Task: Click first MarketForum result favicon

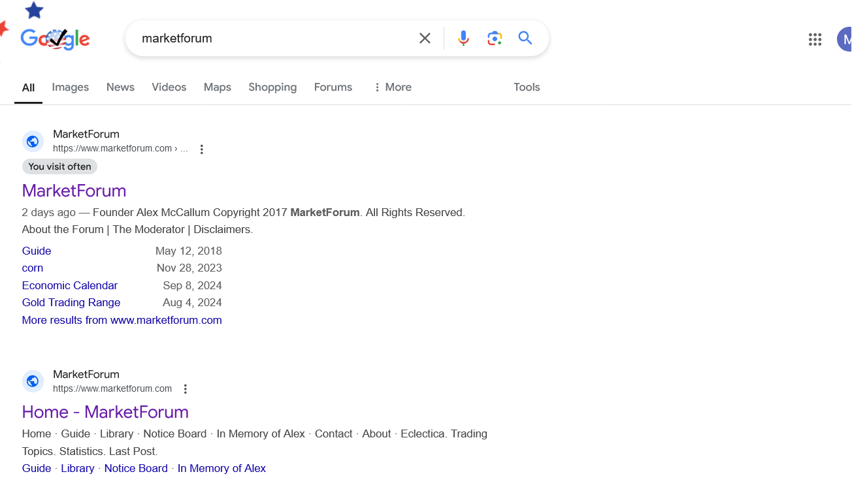Action: pyautogui.click(x=33, y=141)
